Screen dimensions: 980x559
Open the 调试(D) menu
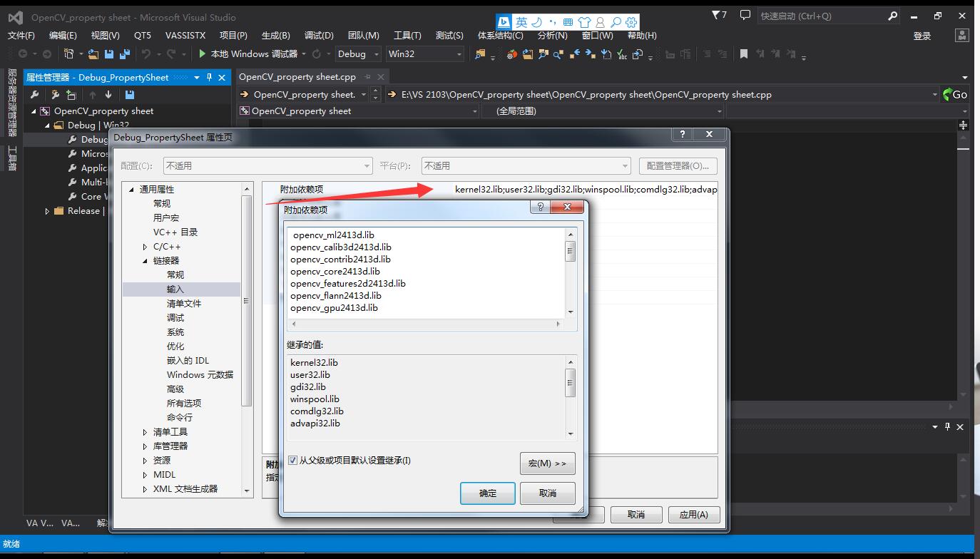pos(319,35)
